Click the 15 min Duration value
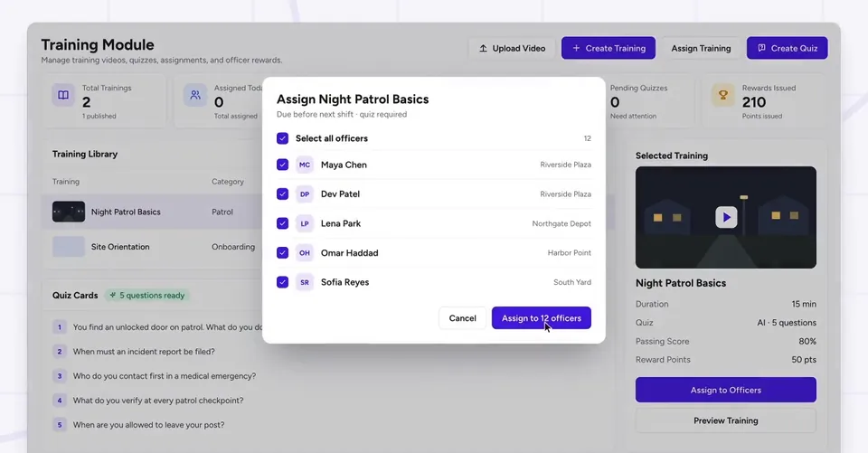 804,304
